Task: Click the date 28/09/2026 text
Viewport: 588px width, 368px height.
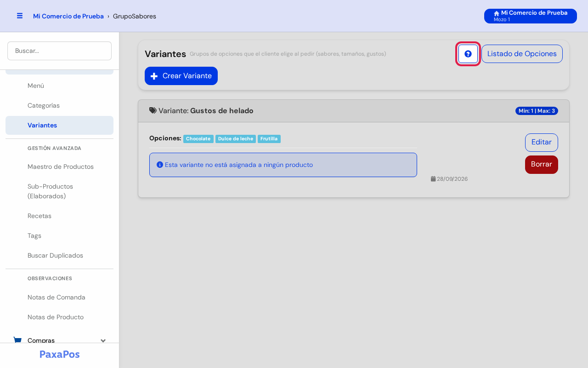Action: pos(452,179)
